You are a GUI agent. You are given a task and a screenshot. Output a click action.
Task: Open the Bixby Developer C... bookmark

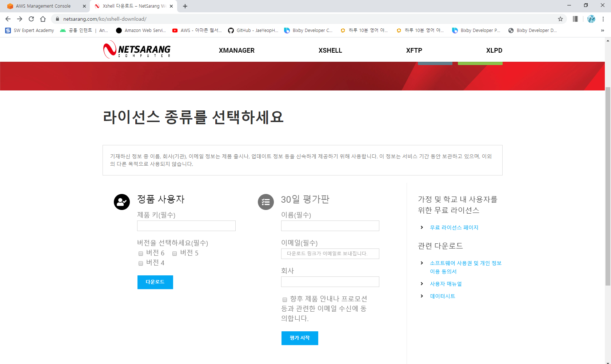tap(308, 31)
